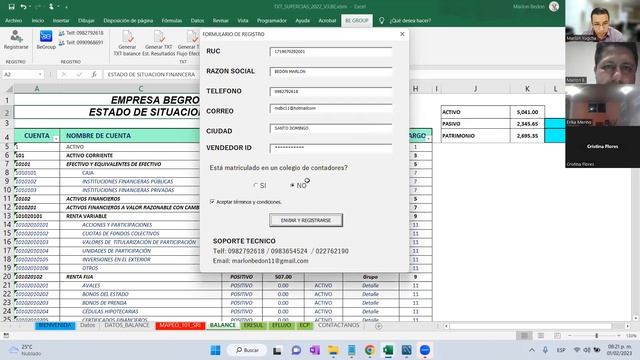Select the SI radio button
This screenshot has height=360, width=640.
point(256,185)
